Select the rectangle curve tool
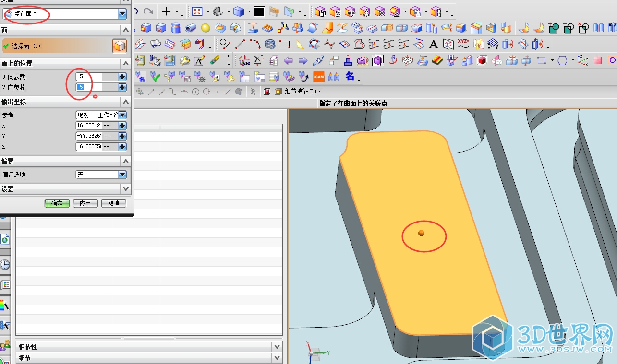Screen dimensions: 617x364 [285, 45]
